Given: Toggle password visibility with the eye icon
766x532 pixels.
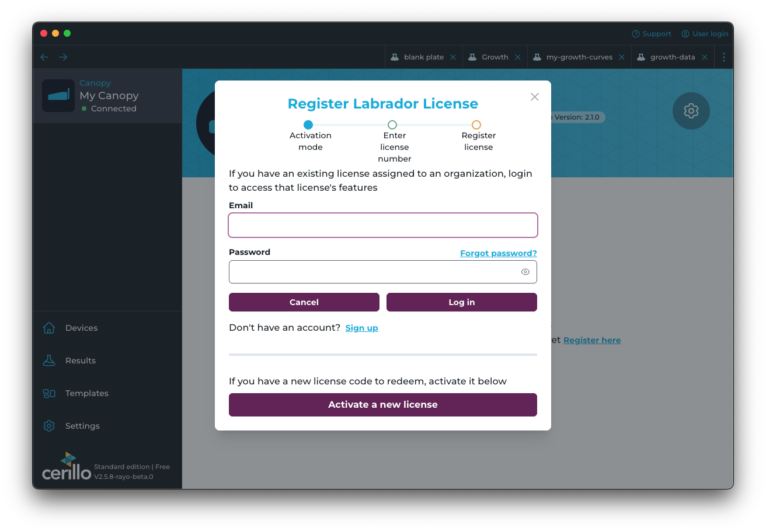Looking at the screenshot, I should (x=525, y=271).
